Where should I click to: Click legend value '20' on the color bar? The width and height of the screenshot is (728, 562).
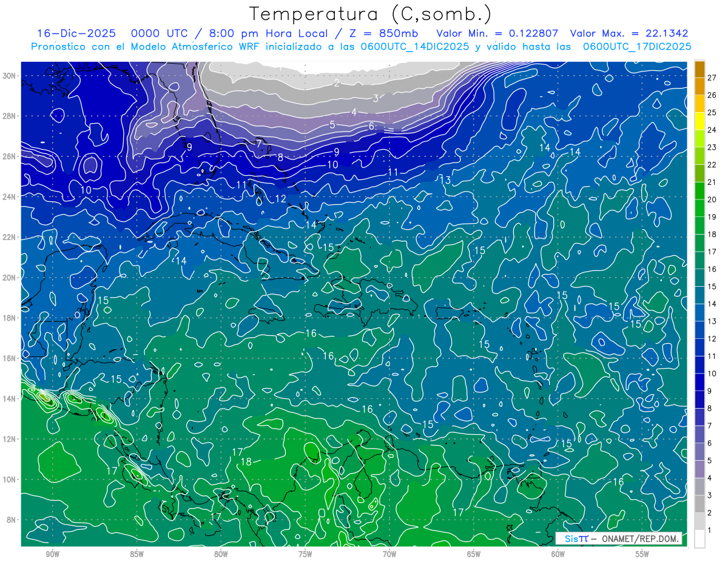tap(712, 199)
